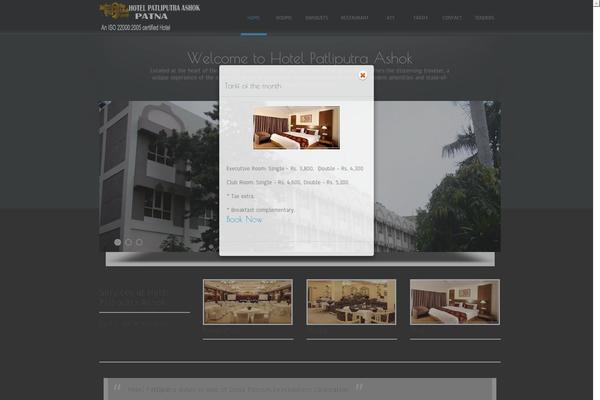Close the Tariff of the month popup

pos(362,75)
